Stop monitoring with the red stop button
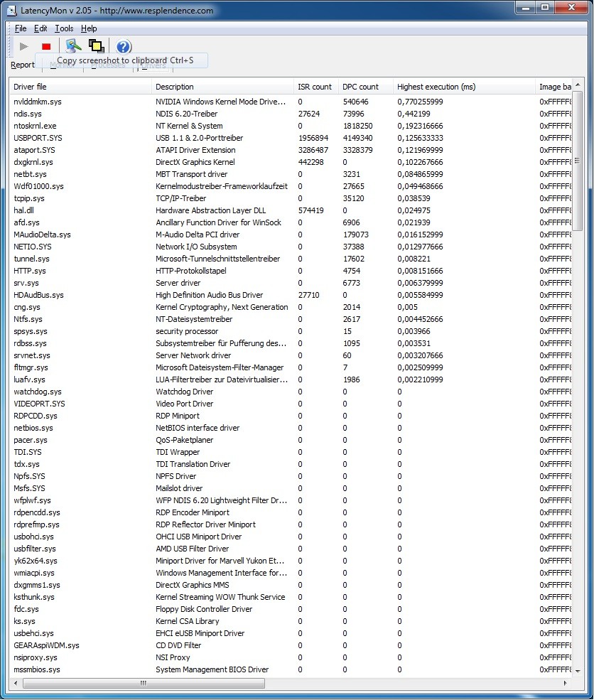Image resolution: width=594 pixels, height=700 pixels. click(46, 46)
